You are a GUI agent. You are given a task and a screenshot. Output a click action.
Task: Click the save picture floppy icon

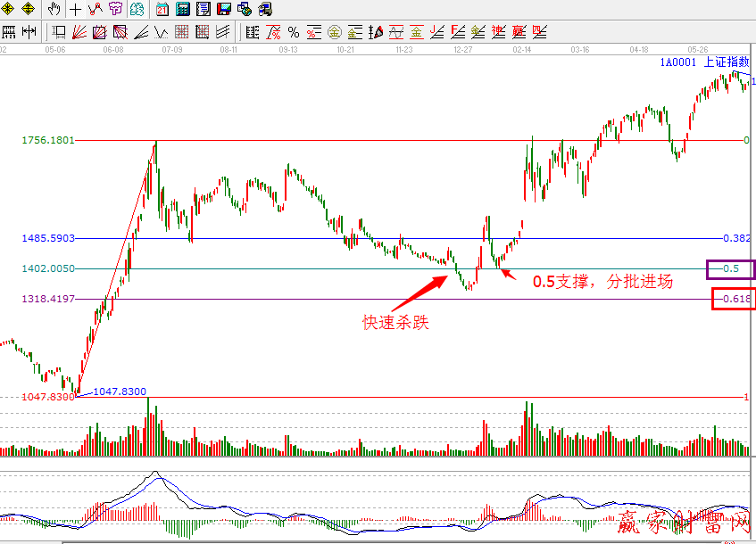(x=224, y=8)
